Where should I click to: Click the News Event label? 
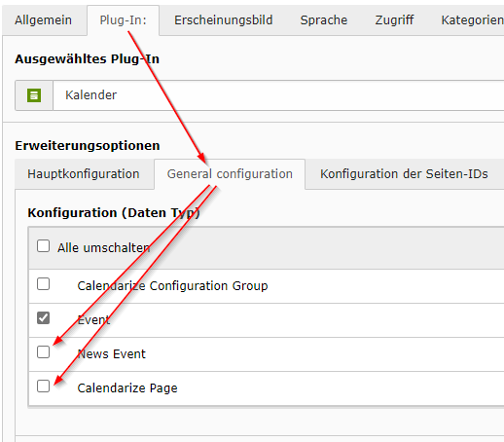(112, 353)
